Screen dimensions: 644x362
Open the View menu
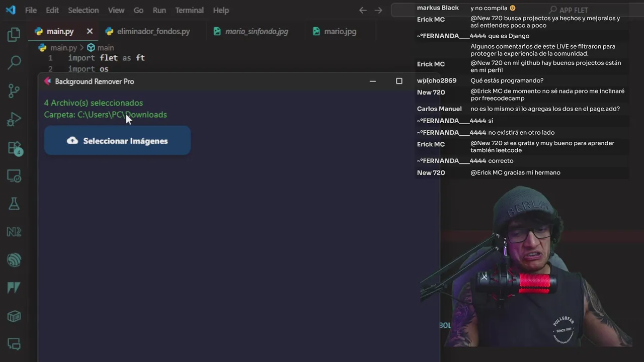(x=116, y=10)
